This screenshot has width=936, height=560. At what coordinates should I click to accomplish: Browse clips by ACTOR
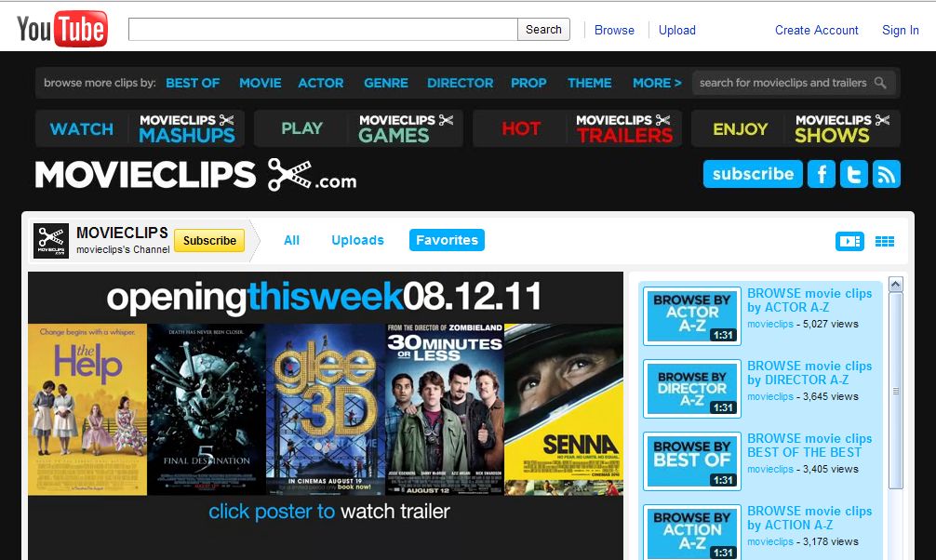(321, 83)
